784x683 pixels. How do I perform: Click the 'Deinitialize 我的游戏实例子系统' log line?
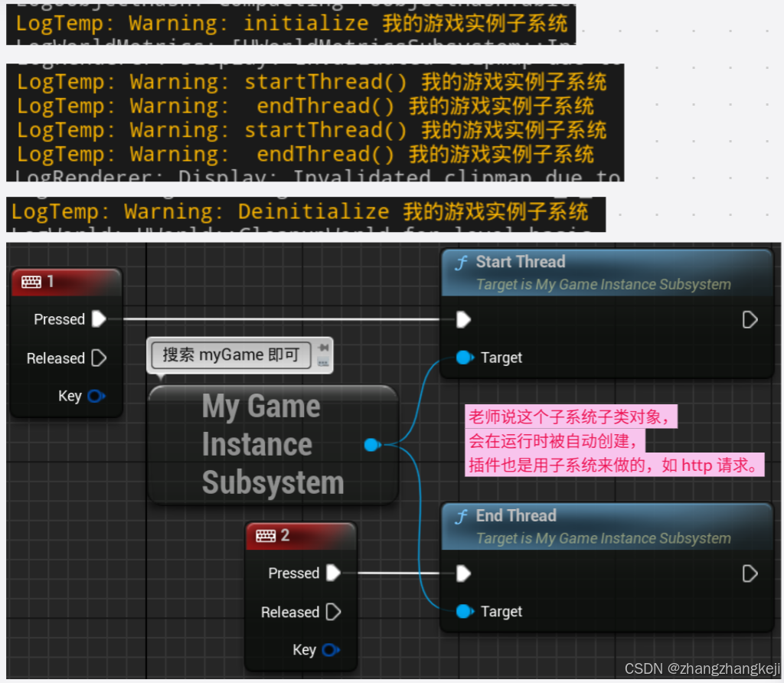click(x=300, y=211)
